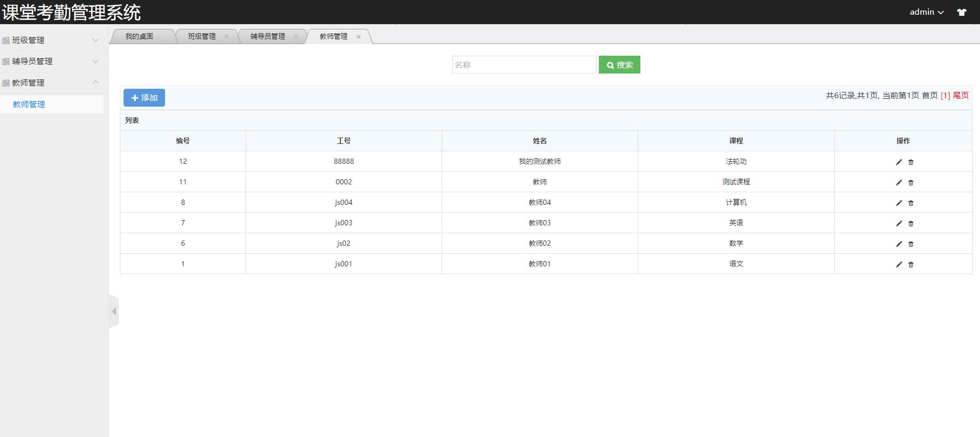Click the blue 添加 button
The width and height of the screenshot is (980, 437).
(x=144, y=98)
